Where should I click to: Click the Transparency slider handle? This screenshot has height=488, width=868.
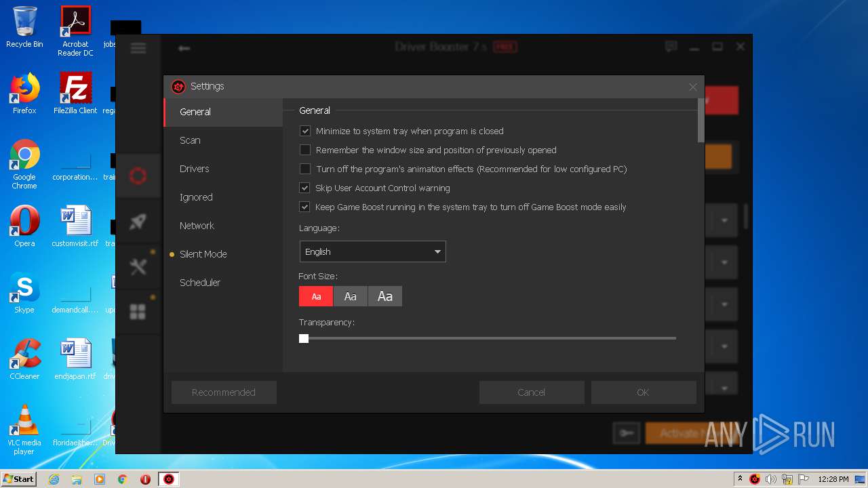pos(304,338)
